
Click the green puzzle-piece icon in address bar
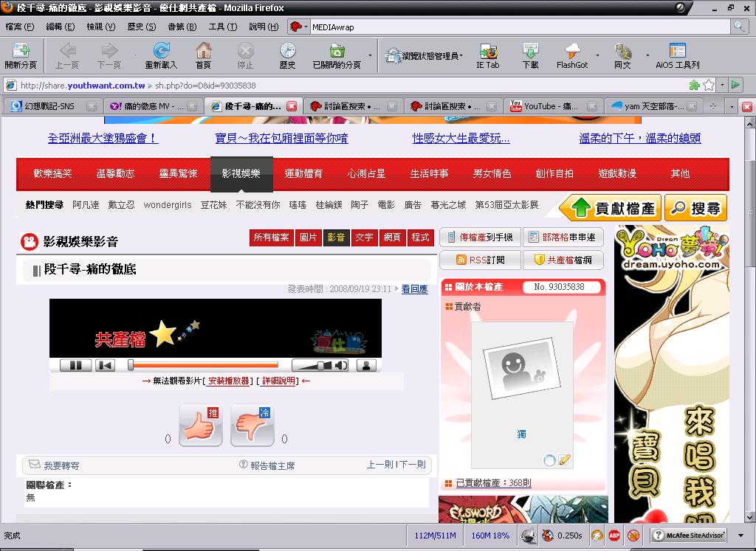(x=694, y=86)
